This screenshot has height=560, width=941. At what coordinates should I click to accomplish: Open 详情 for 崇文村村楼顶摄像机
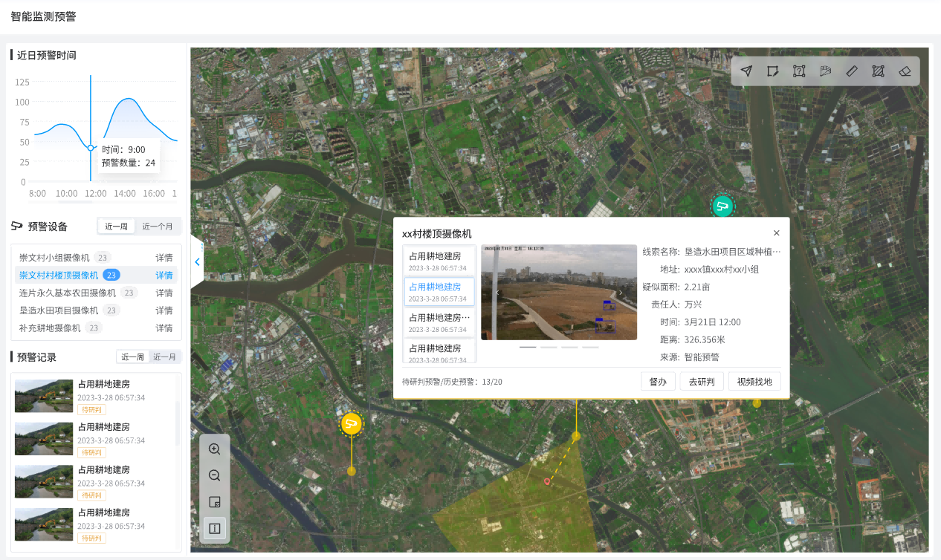(x=164, y=276)
